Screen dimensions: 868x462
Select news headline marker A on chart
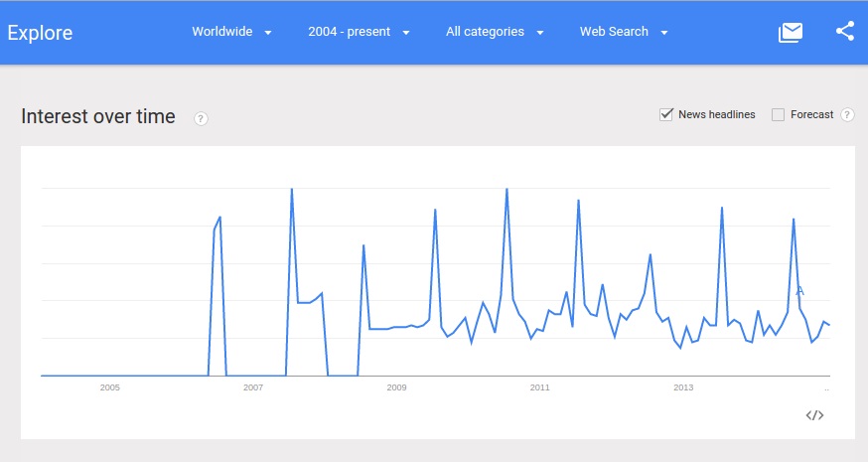[799, 291]
